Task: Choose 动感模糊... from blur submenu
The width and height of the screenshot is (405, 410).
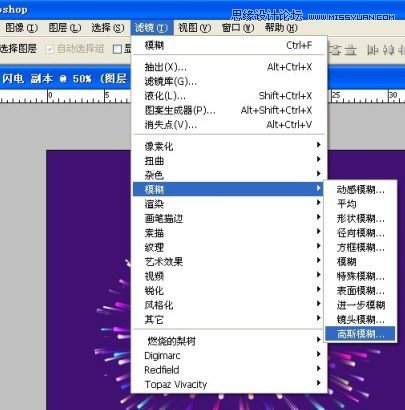Action: tap(360, 190)
